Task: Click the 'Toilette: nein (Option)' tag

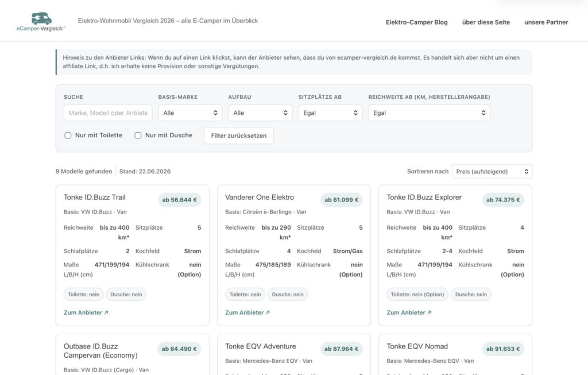Action: [417, 295]
